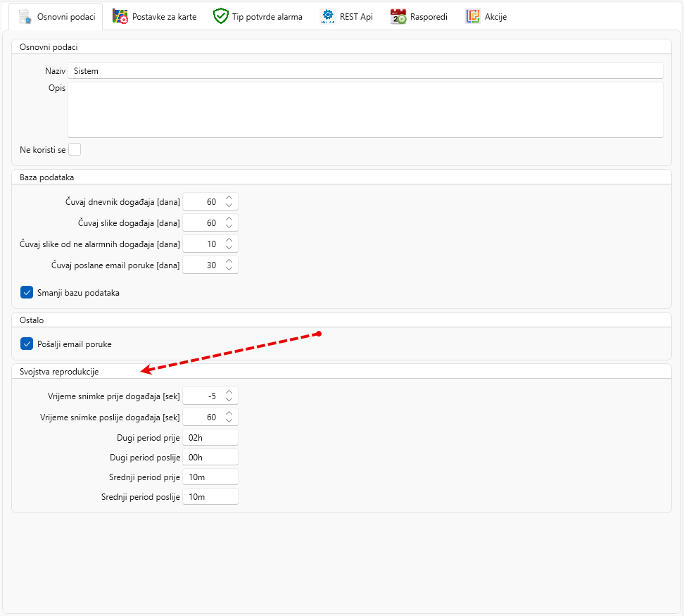This screenshot has width=684, height=616.
Task: Click the Srednji period poslije field
Action: (210, 497)
